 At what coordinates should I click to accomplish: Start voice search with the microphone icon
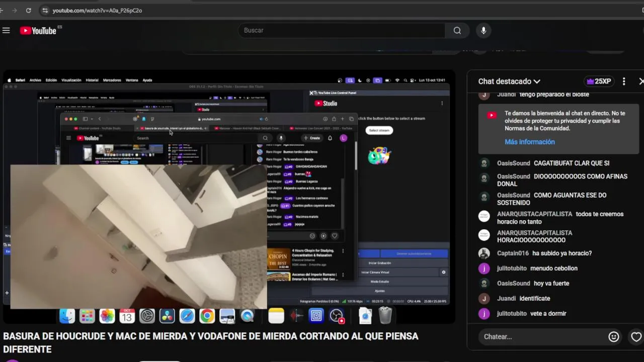pos(484,31)
